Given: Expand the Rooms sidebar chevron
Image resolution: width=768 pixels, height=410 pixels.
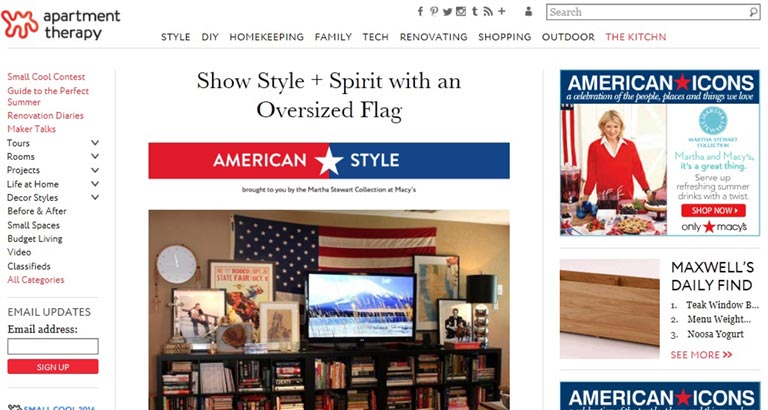Looking at the screenshot, I should pos(95,156).
